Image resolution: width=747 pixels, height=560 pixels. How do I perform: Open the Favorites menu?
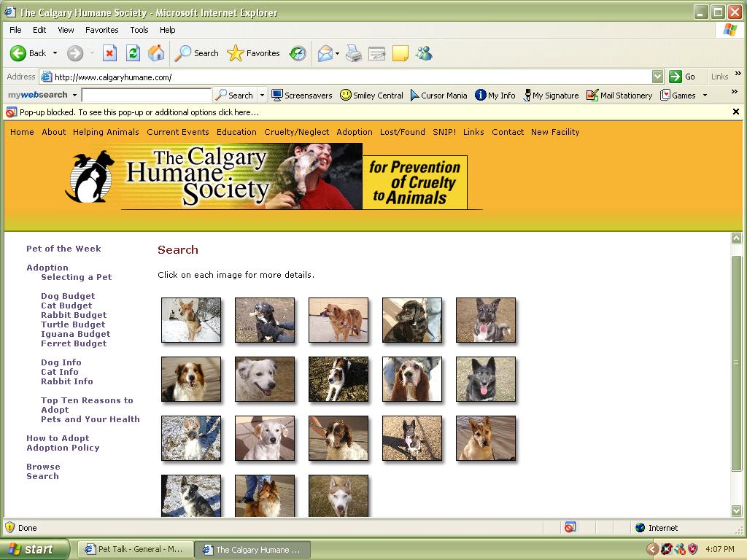102,30
